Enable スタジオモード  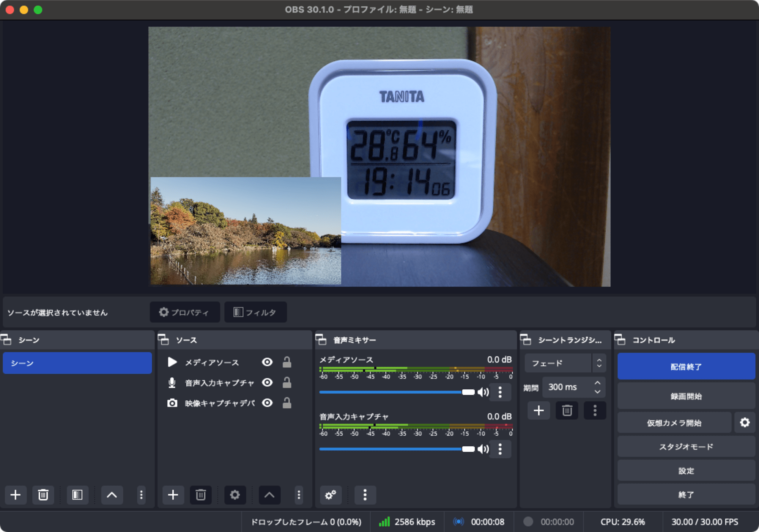click(x=686, y=447)
